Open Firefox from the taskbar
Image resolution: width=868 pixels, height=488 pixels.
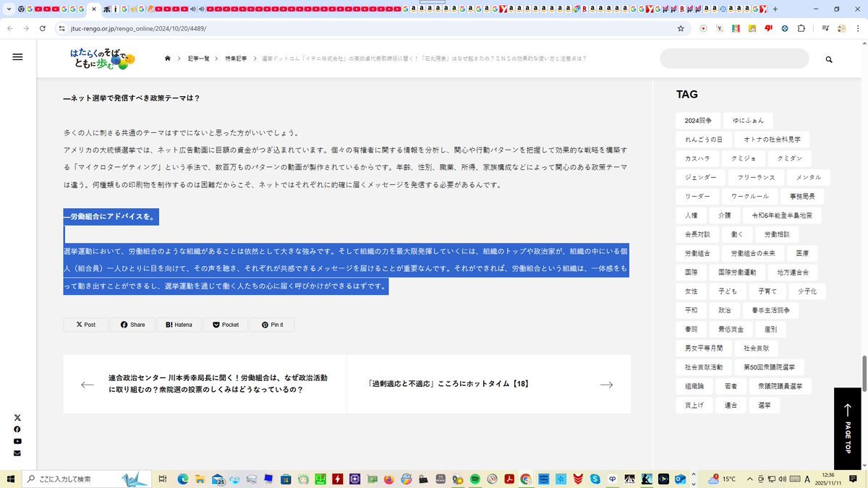click(x=389, y=479)
